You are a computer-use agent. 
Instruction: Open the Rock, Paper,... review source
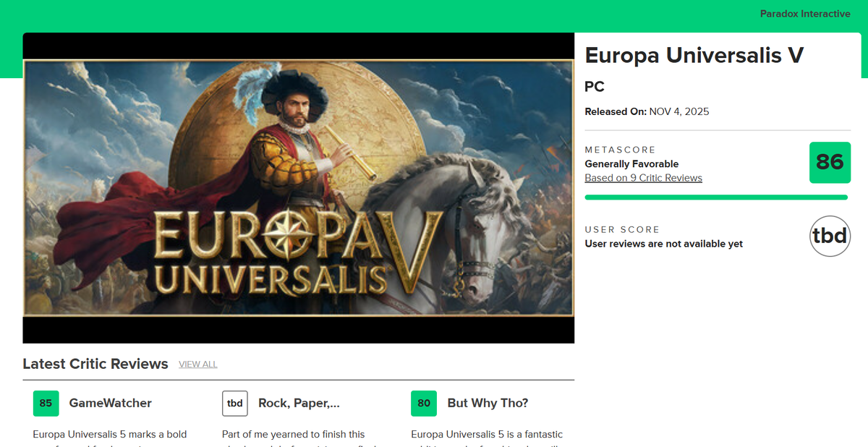coord(299,403)
